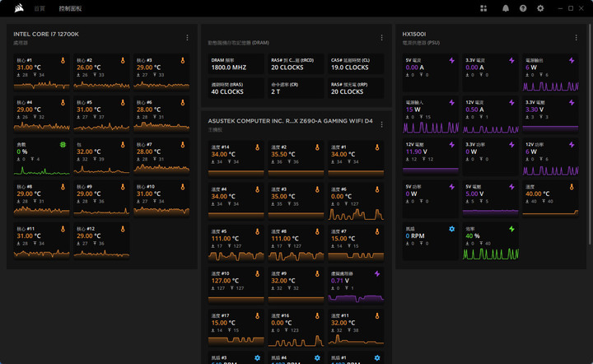The image size is (593, 364).
Task: Switch to the 控制面板 dashboard tab
Action: [x=70, y=8]
